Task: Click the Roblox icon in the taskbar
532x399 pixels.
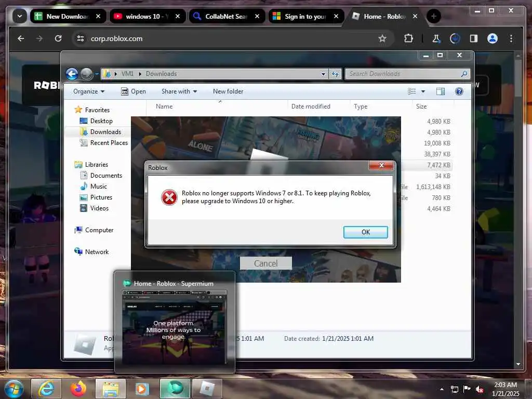Action: tap(207, 389)
